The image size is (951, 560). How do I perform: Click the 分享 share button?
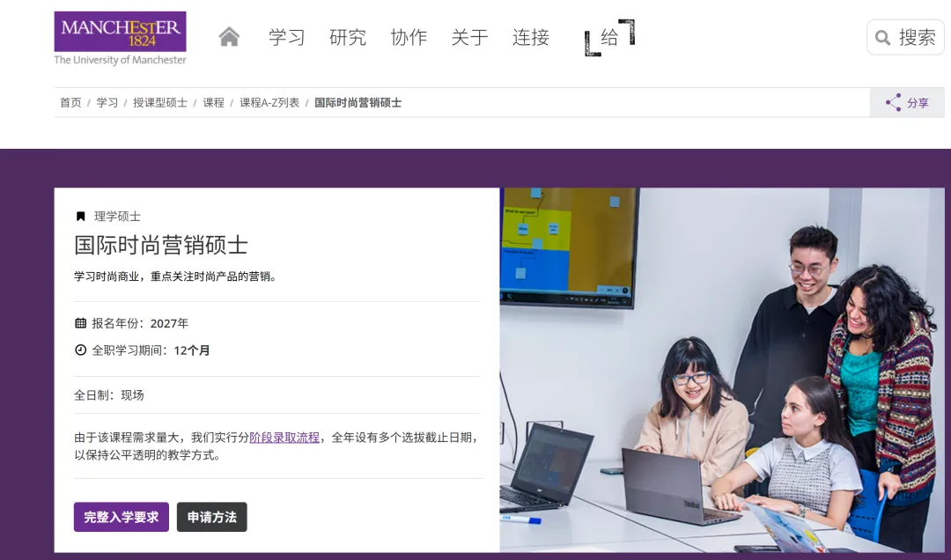(x=907, y=102)
